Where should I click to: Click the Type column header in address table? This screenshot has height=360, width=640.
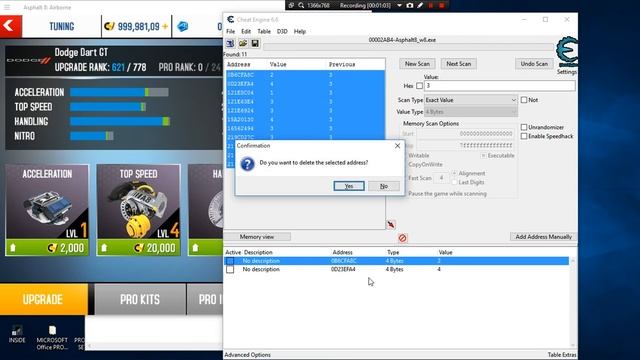[393, 253]
